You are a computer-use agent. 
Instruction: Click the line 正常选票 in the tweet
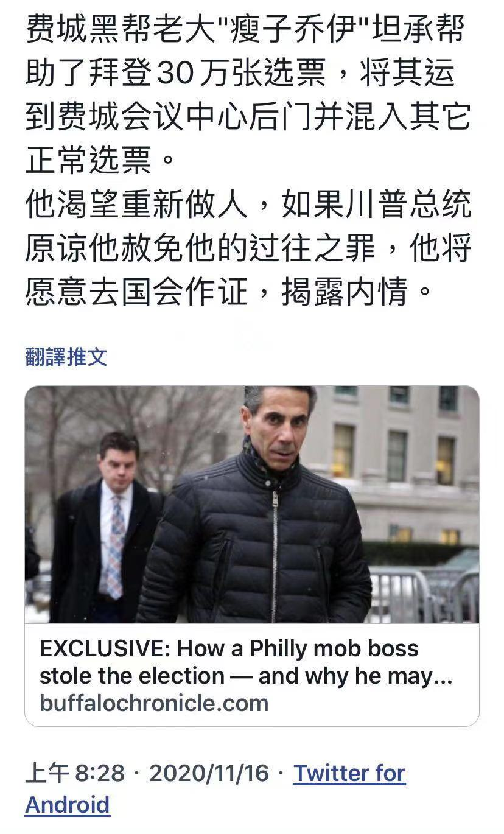coord(100,161)
